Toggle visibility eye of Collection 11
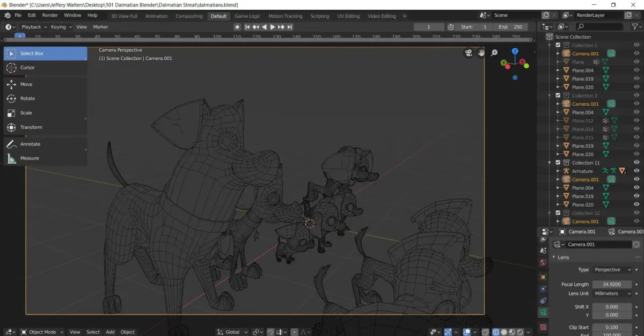The width and height of the screenshot is (644, 336). (636, 163)
